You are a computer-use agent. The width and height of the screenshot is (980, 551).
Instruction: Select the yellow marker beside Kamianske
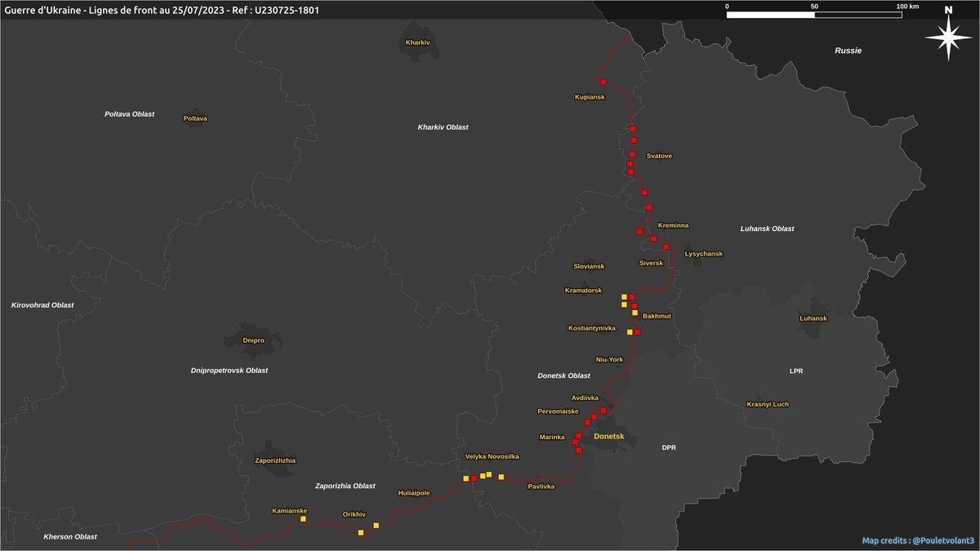(303, 519)
